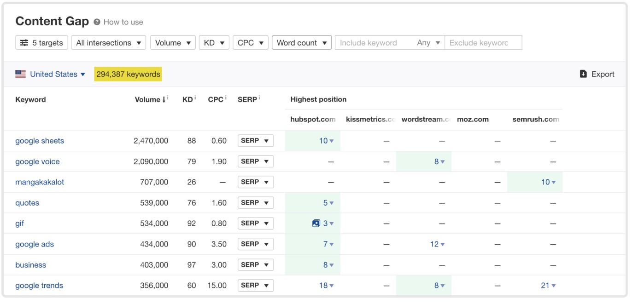Open the google sheets keyword link

(40, 141)
